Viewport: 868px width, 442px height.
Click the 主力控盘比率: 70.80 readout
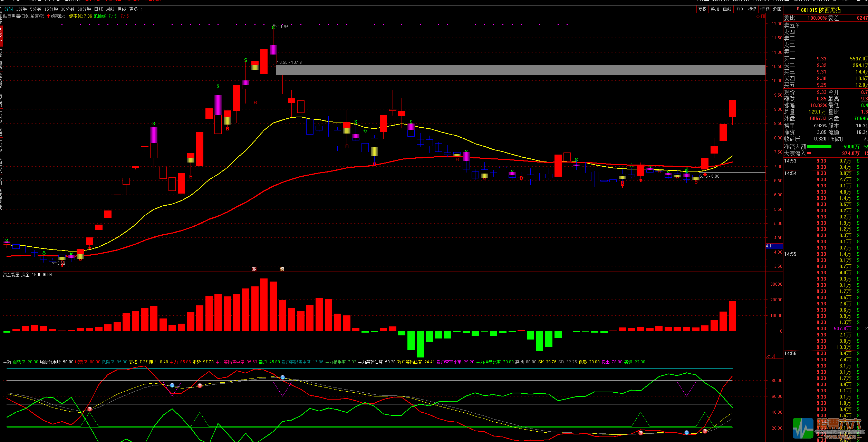(495, 362)
